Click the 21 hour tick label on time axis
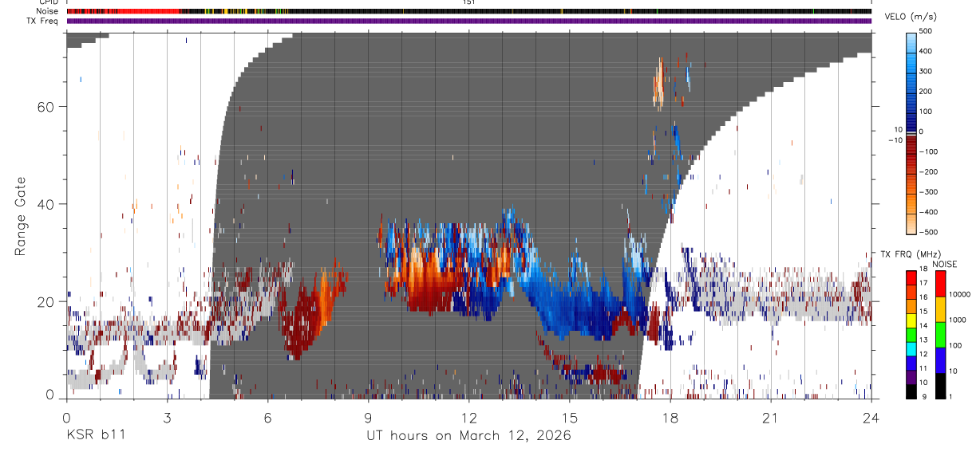 pos(770,417)
